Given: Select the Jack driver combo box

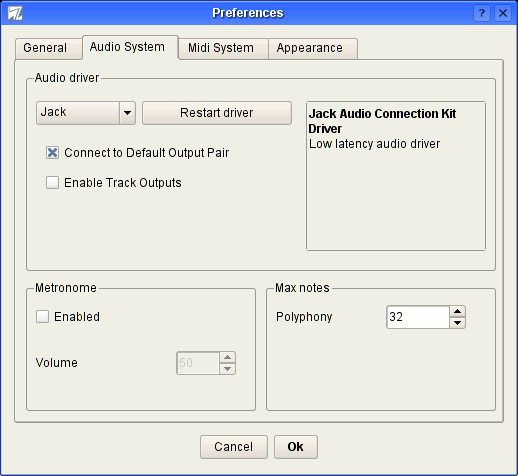Looking at the screenshot, I should pos(86,113).
